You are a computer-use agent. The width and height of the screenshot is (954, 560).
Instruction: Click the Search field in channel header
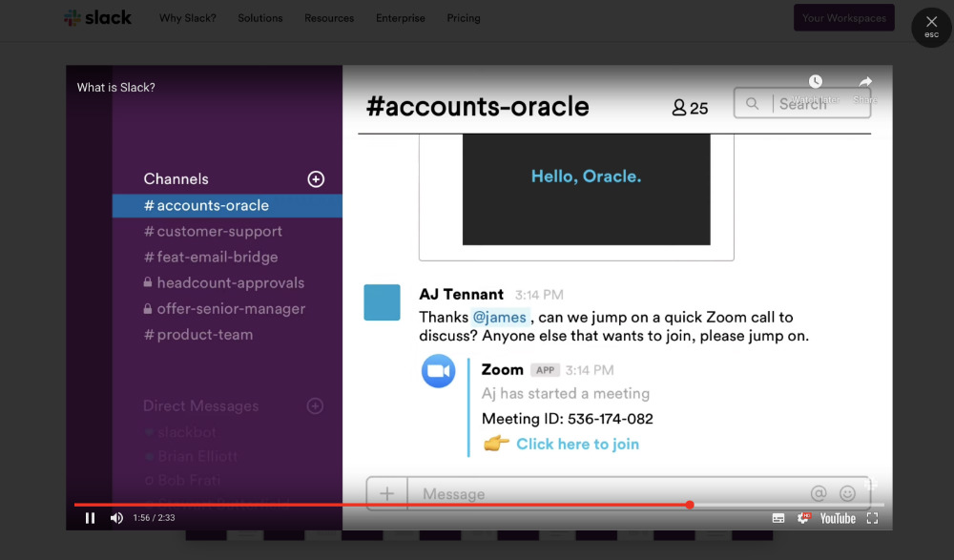[802, 103]
